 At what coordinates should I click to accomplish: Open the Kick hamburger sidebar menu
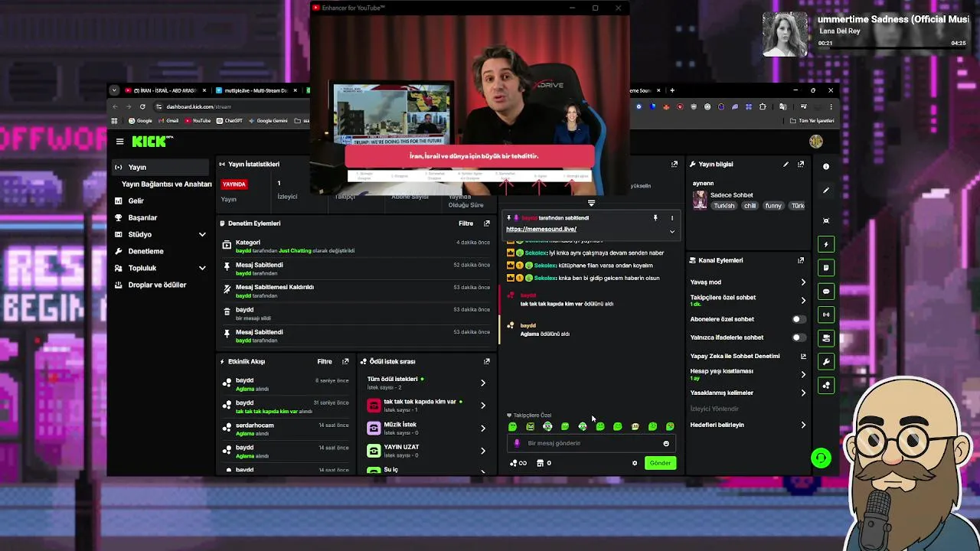click(x=119, y=142)
